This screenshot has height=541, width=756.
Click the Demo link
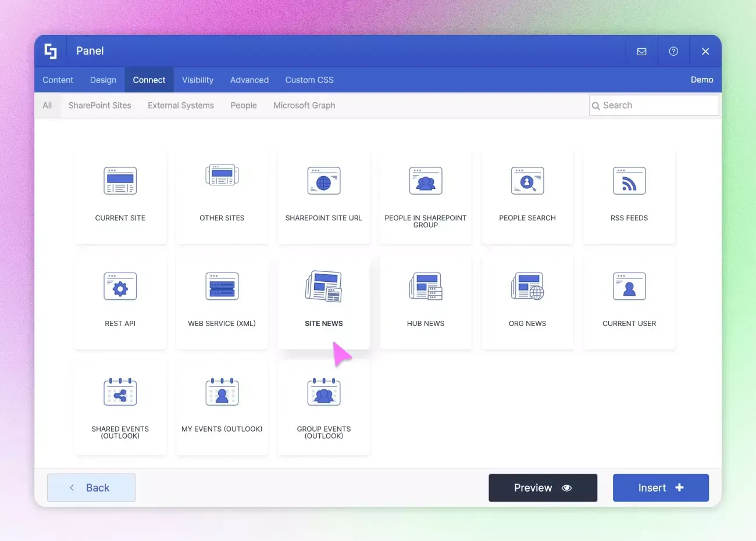tap(702, 80)
